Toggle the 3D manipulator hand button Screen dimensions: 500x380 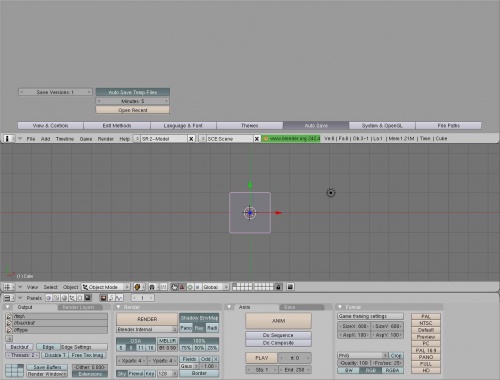pyautogui.click(x=174, y=287)
